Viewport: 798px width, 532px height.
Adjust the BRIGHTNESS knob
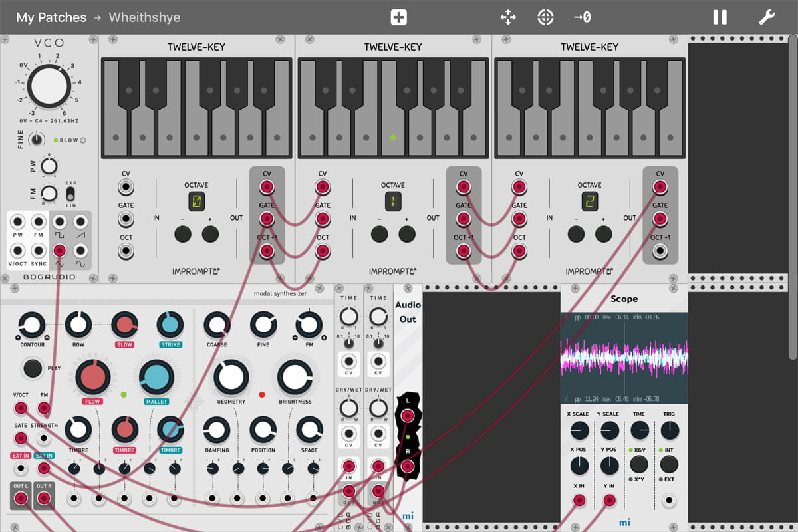click(295, 378)
